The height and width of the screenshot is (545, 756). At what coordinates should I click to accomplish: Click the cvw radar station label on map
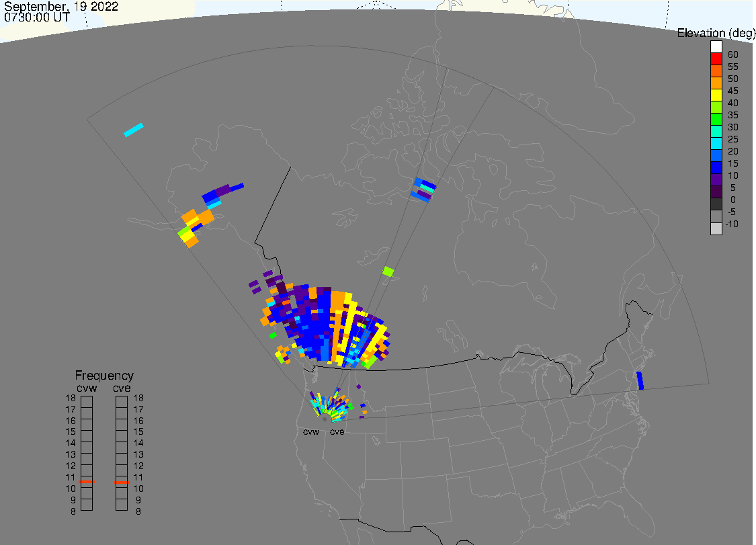311,431
